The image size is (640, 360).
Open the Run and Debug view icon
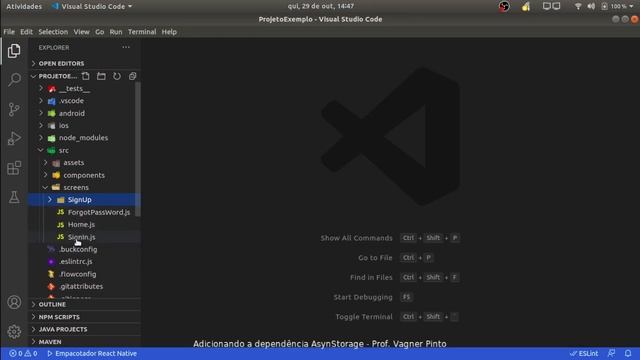(x=14, y=138)
